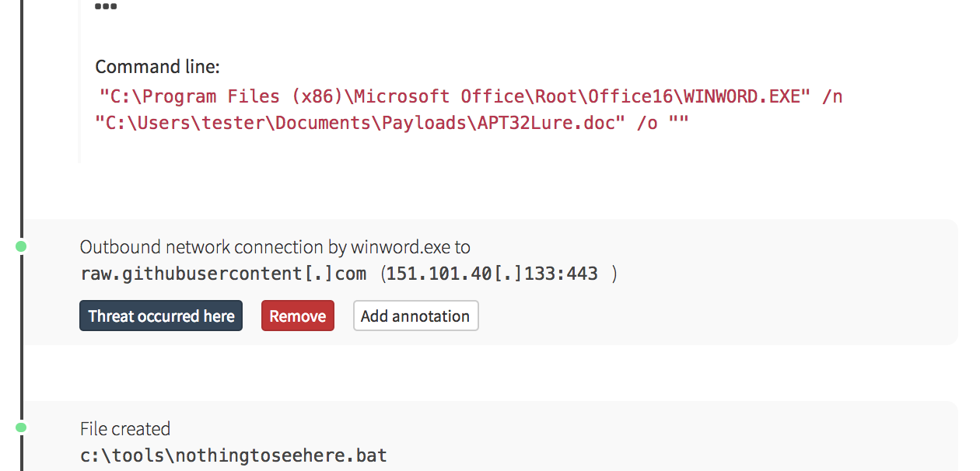Click the /o switch in the command line
The height and width of the screenshot is (471, 980).
click(x=647, y=124)
